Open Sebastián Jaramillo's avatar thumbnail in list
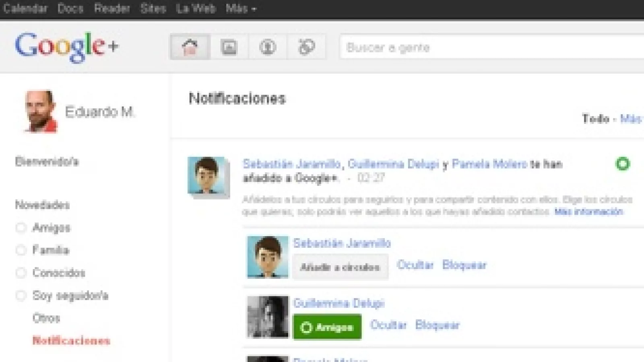Viewport: 644px width, 362px height. (x=267, y=257)
